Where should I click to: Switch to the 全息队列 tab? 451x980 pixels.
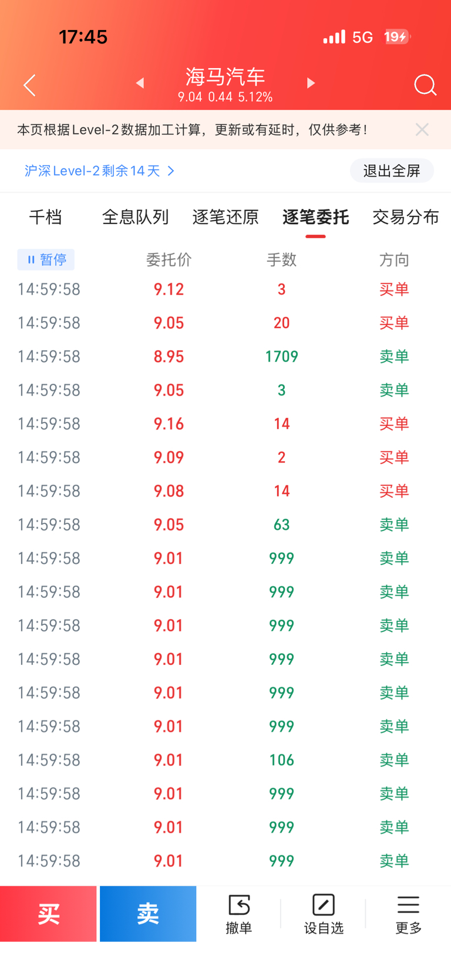pyautogui.click(x=135, y=217)
